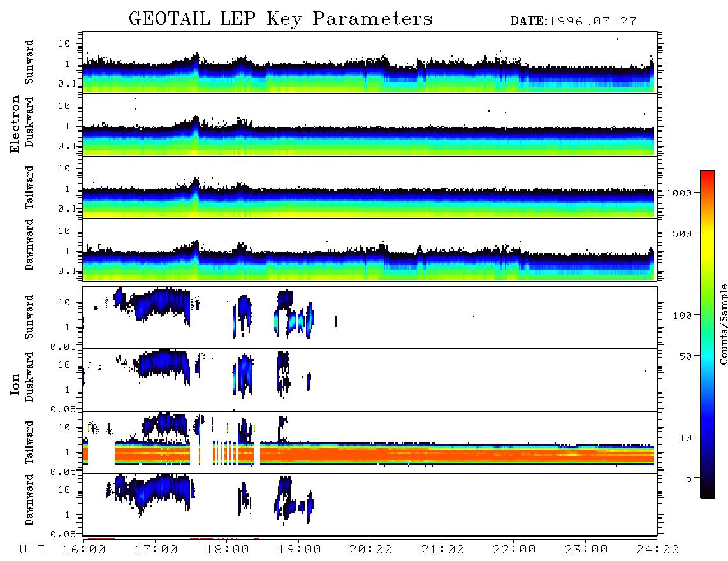
Task: Select the DATE:1996.07.27 label
Action: pos(573,22)
